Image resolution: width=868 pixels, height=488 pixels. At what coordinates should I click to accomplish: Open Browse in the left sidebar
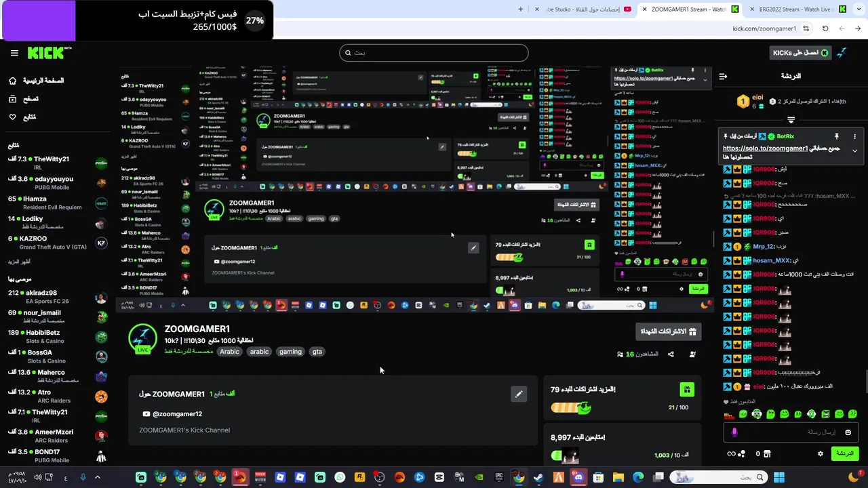pos(24,99)
